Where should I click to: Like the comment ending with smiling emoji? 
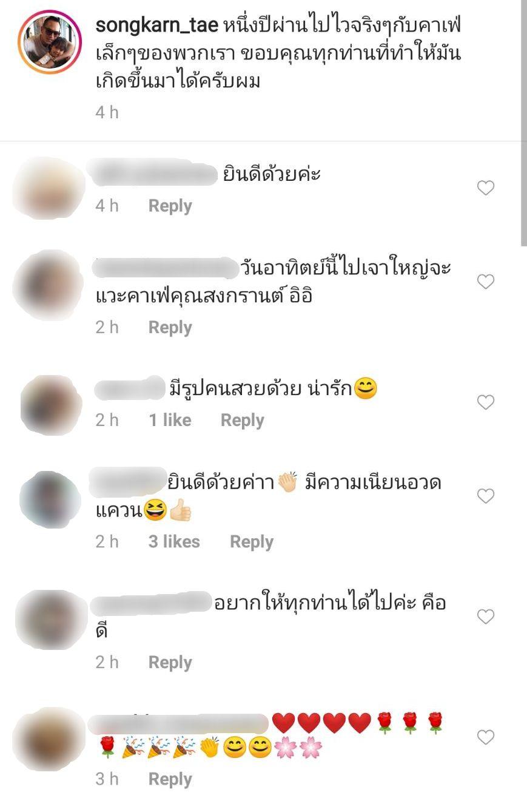[486, 402]
